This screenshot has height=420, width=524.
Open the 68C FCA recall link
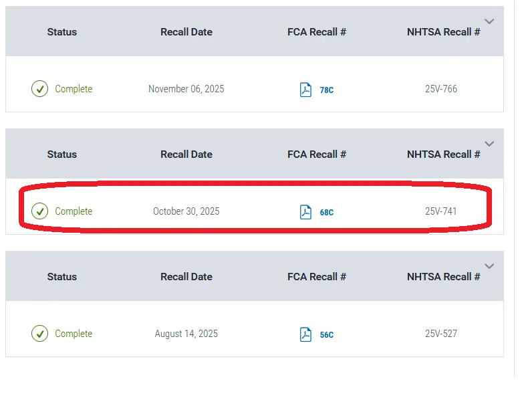tap(326, 213)
